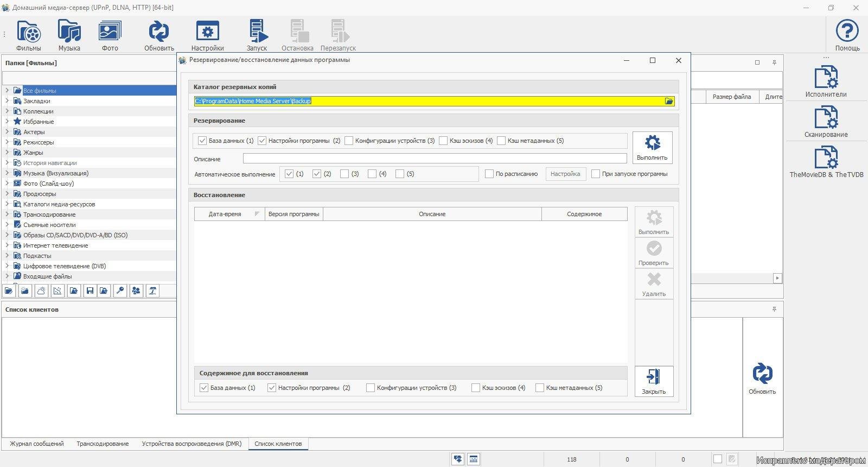This screenshot has width=868, height=467.
Task: Click the Описание text input field
Action: click(x=434, y=159)
